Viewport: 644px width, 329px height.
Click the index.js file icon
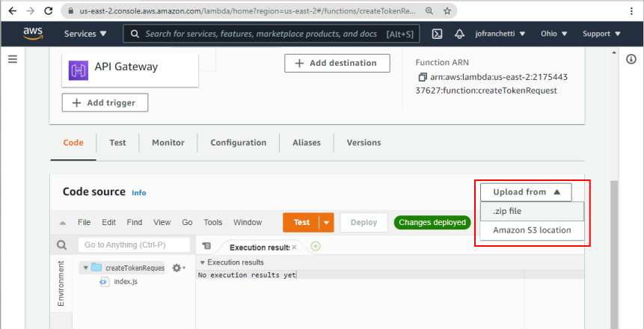104,282
